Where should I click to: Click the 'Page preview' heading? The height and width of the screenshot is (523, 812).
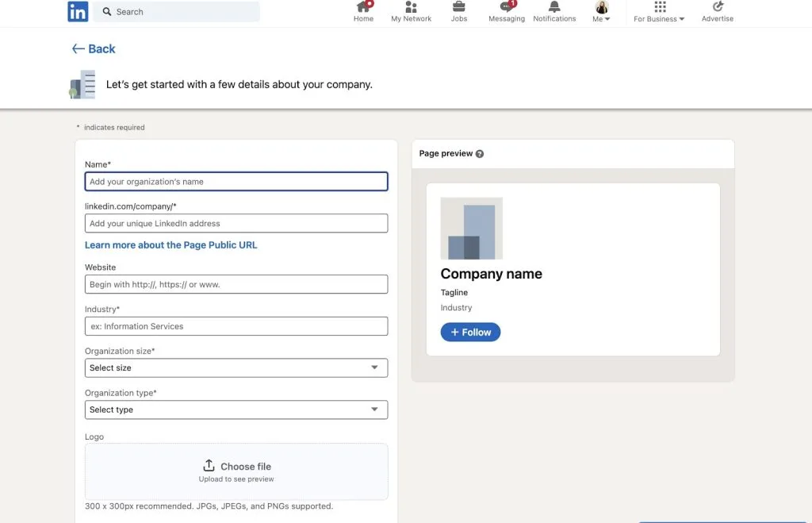[446, 153]
